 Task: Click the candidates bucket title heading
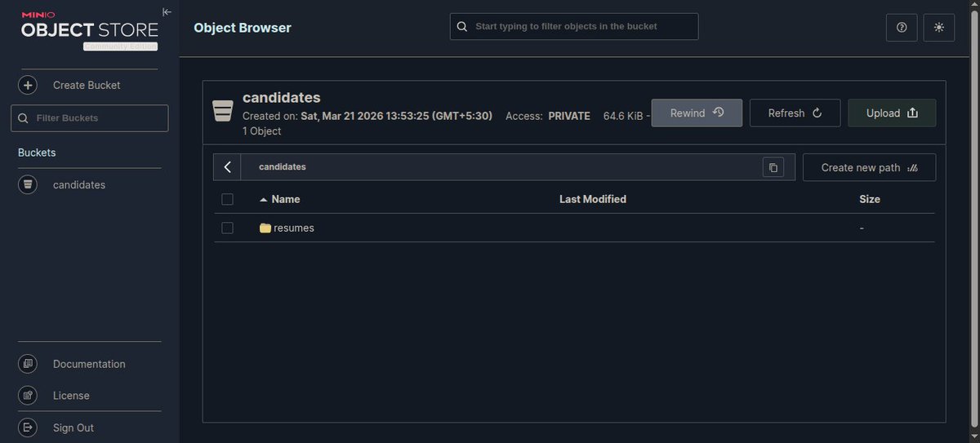282,98
